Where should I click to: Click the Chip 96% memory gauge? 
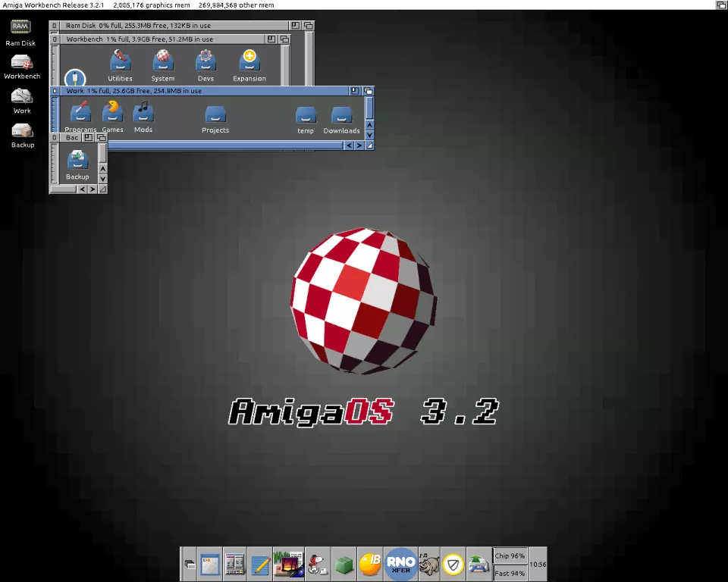(x=510, y=556)
